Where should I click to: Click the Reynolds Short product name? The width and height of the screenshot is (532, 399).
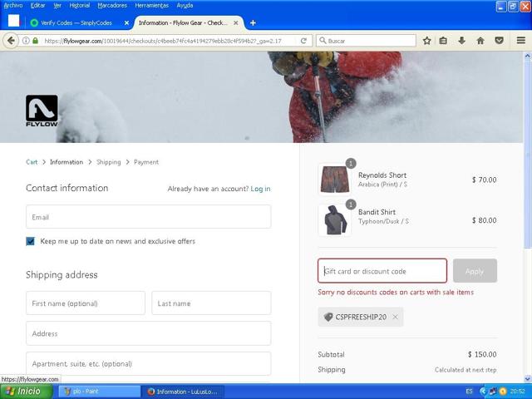(382, 175)
